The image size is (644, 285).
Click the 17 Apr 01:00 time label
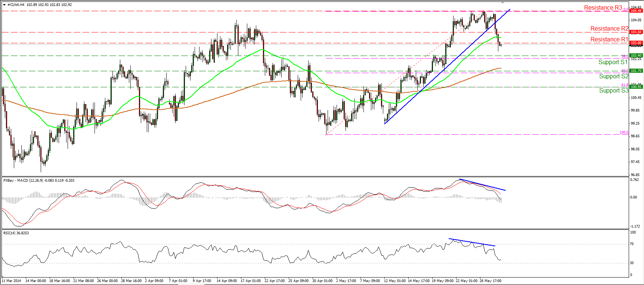point(251,281)
